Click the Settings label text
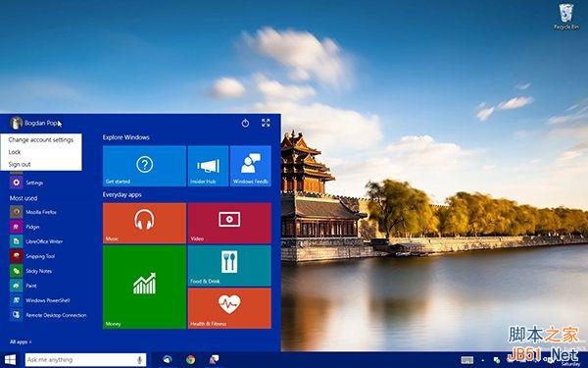The height and width of the screenshot is (368, 588). 34,183
